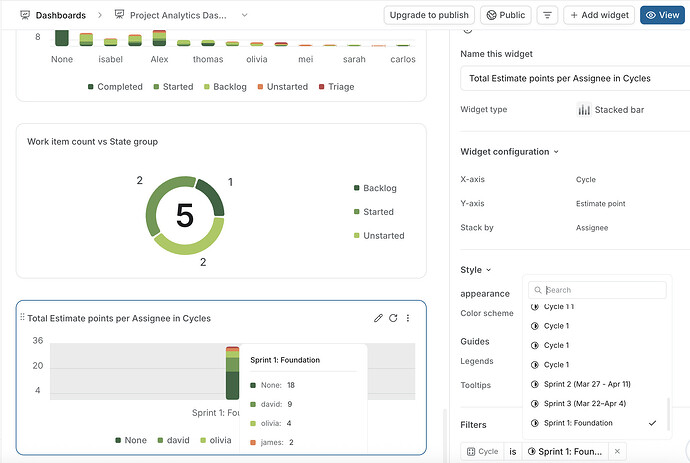The image size is (690, 463).
Task: Grab the widget drag handle dots
Action: (x=22, y=317)
